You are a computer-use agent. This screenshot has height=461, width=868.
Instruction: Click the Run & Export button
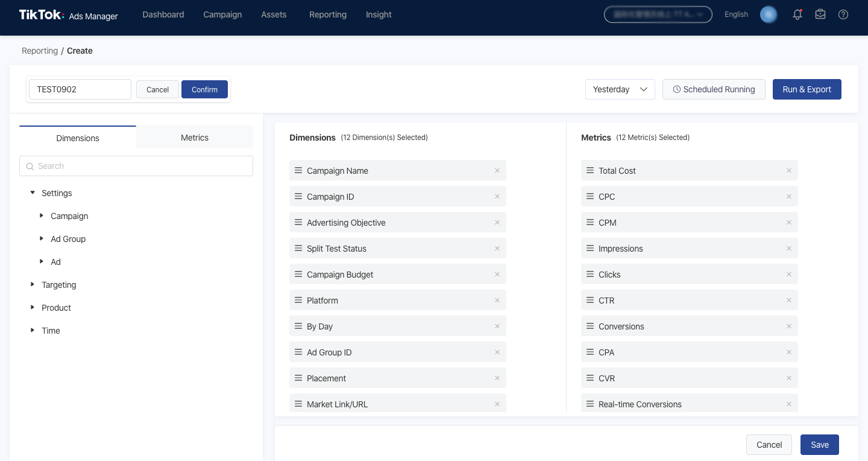(x=807, y=89)
